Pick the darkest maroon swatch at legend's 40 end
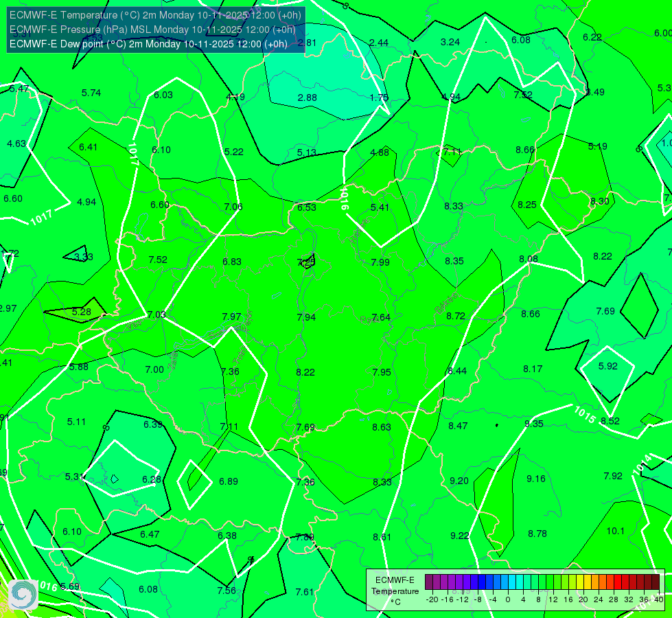Viewport: 672px width, 618px height. (656, 582)
